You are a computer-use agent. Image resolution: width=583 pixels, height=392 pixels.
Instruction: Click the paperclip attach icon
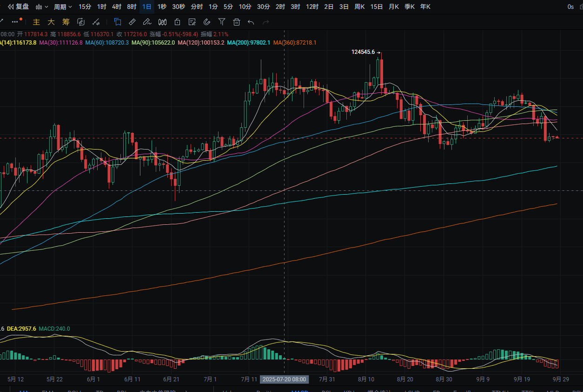pyautogui.click(x=207, y=22)
